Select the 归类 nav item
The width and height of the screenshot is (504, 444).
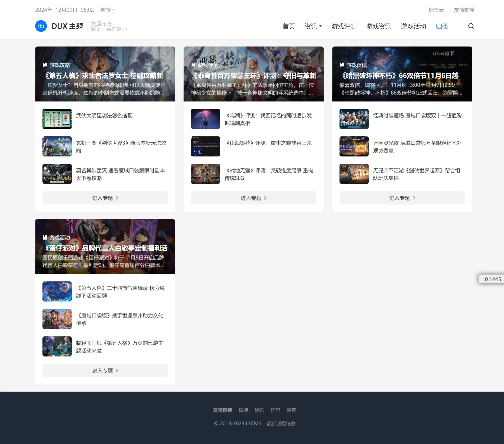442,26
